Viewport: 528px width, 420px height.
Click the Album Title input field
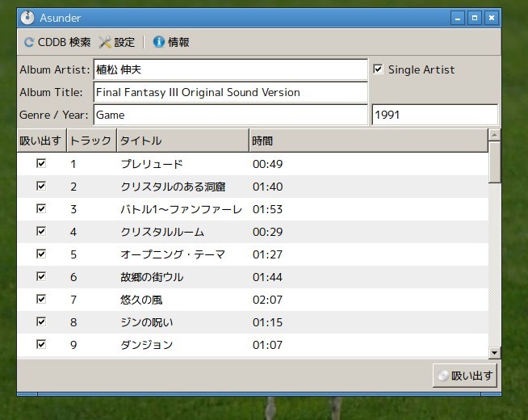click(231, 92)
